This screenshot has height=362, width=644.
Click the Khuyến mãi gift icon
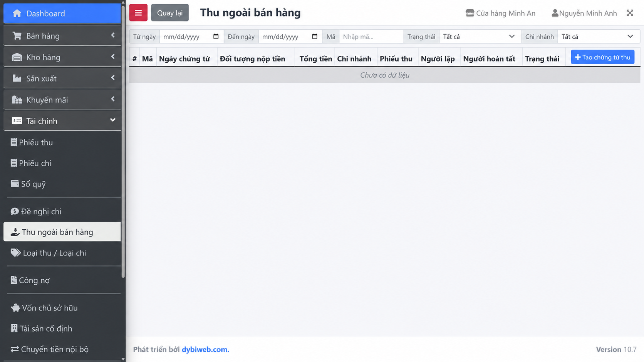(17, 100)
